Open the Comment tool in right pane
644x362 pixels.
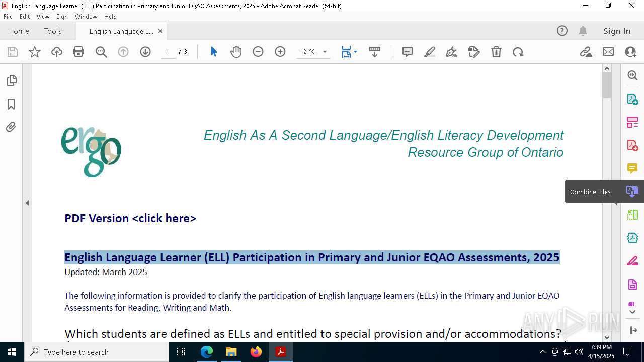[x=632, y=168]
